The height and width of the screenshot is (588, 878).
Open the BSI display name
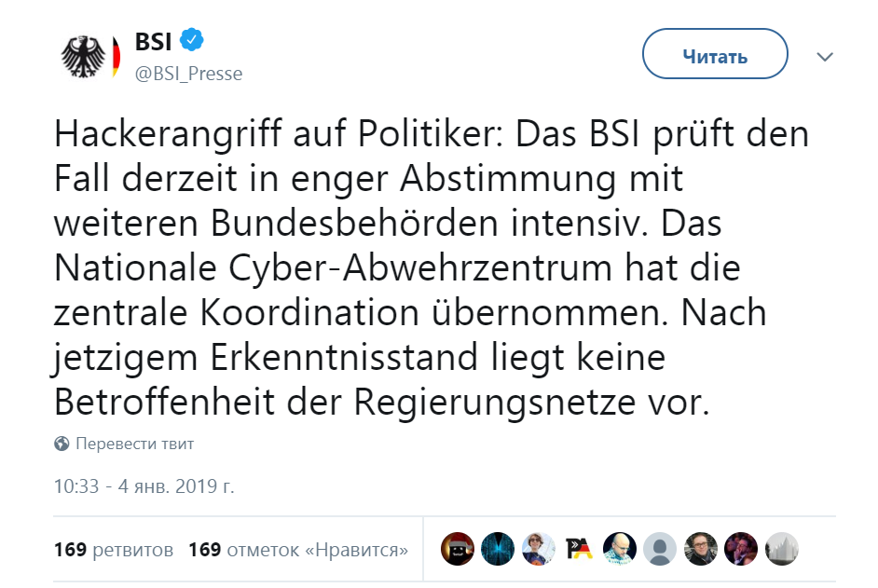coord(154,42)
